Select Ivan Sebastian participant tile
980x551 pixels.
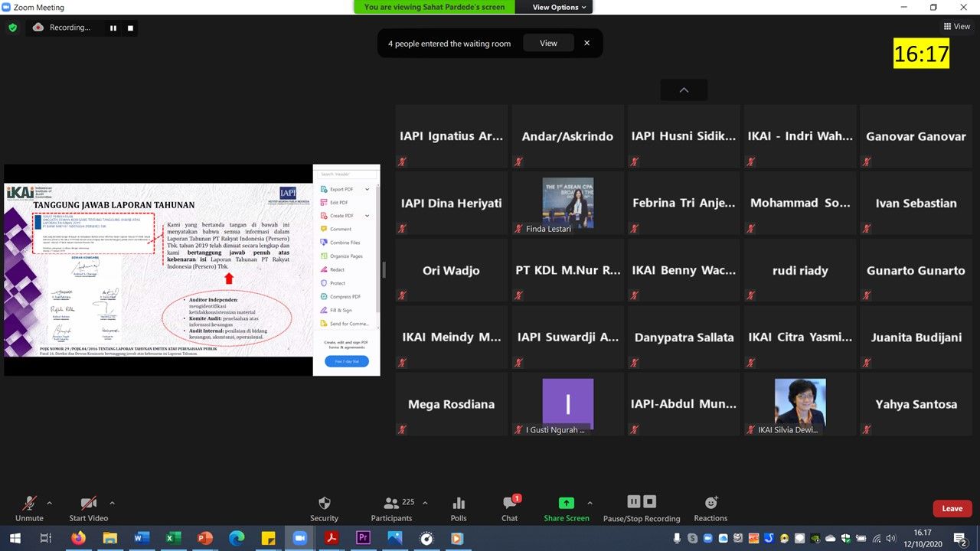click(916, 203)
